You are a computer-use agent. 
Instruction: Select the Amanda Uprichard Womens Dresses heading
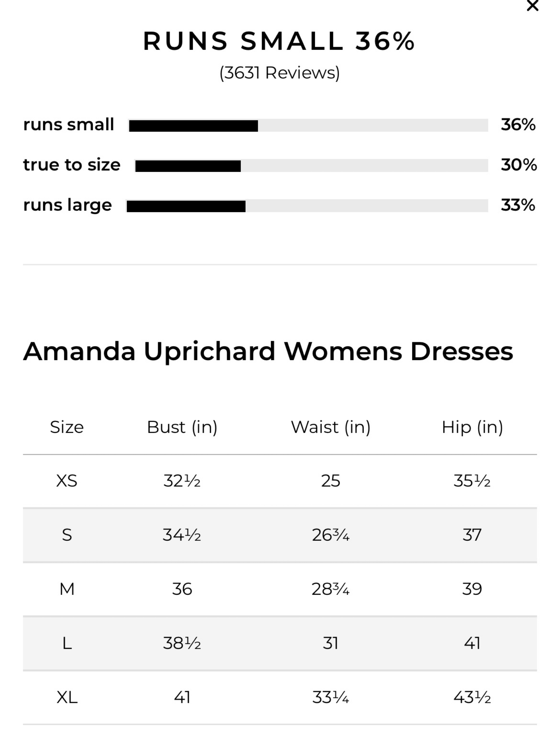(268, 351)
